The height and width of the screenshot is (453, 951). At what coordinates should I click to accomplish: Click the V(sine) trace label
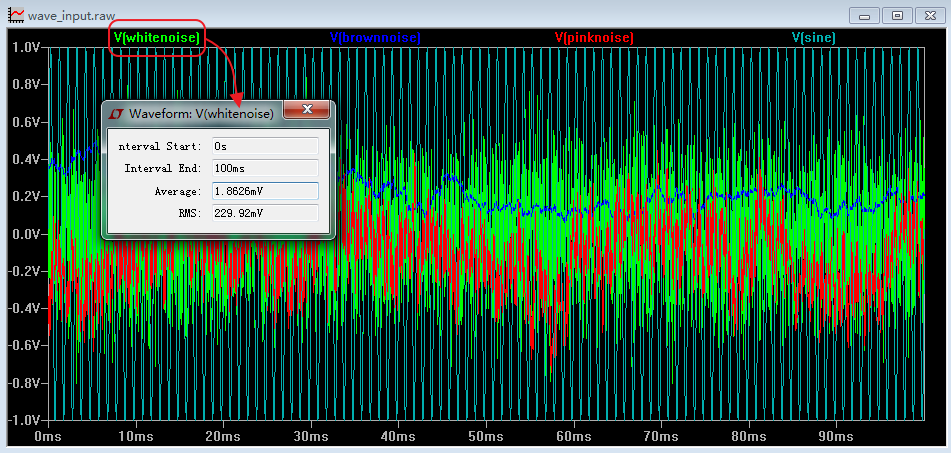(814, 38)
